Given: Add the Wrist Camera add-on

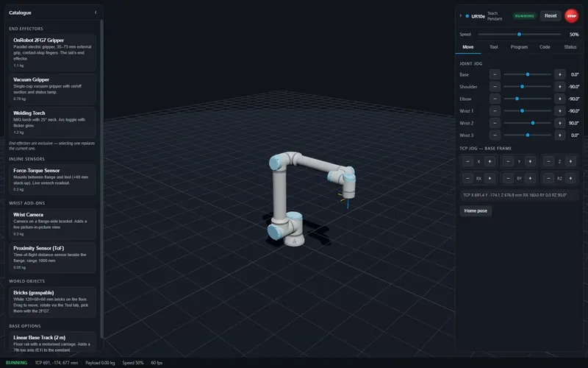Looking at the screenshot, I should click(x=52, y=224).
